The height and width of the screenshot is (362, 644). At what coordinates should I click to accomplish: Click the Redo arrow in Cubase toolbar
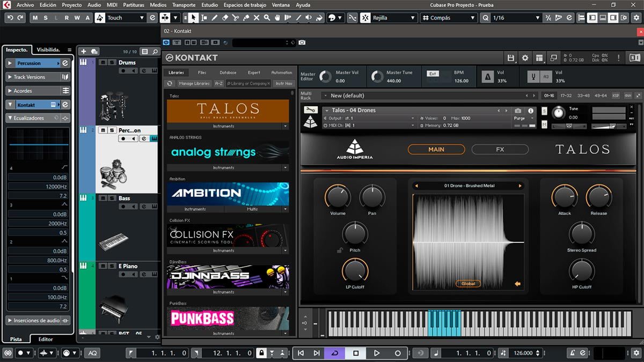point(20,18)
